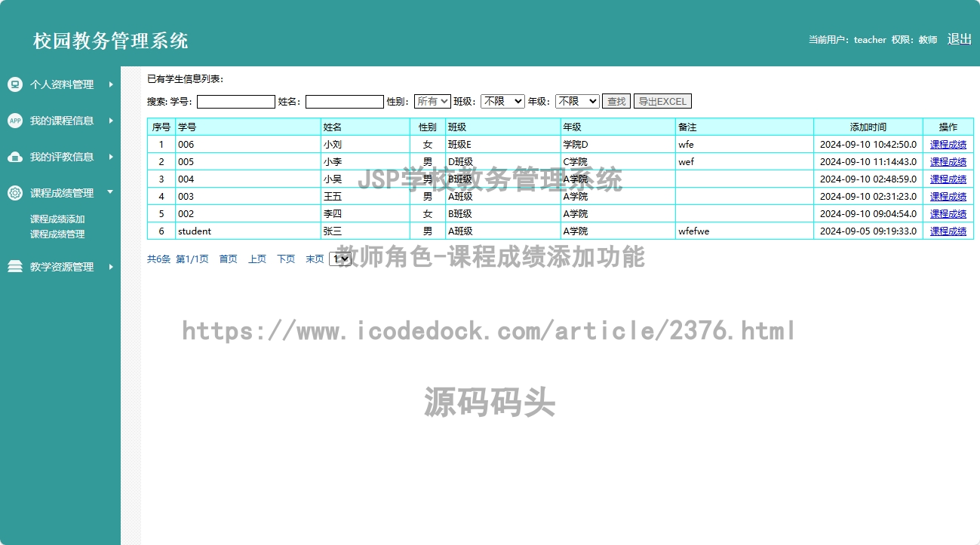Open 课程成绩 link for student 张三
Image resolution: width=980 pixels, height=545 pixels.
948,231
